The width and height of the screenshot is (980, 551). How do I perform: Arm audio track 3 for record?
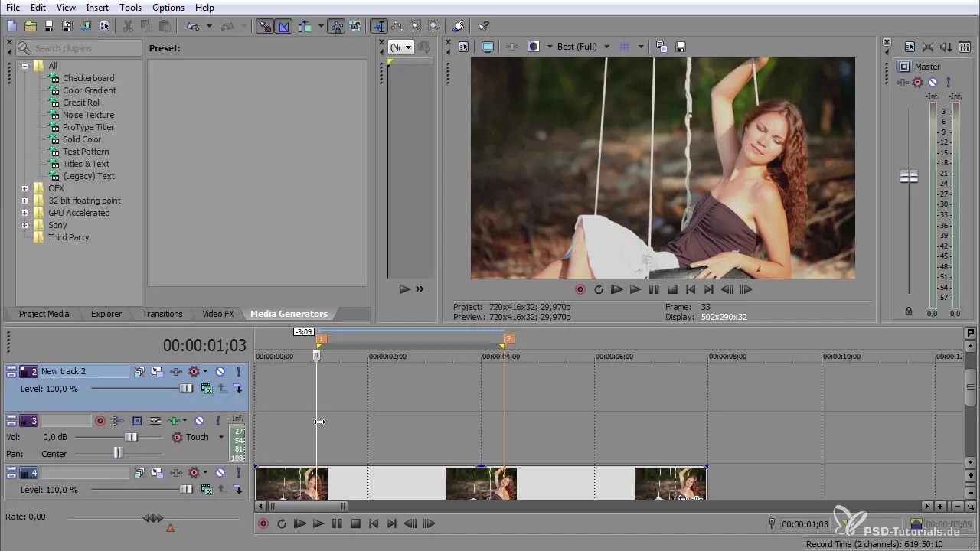[100, 421]
